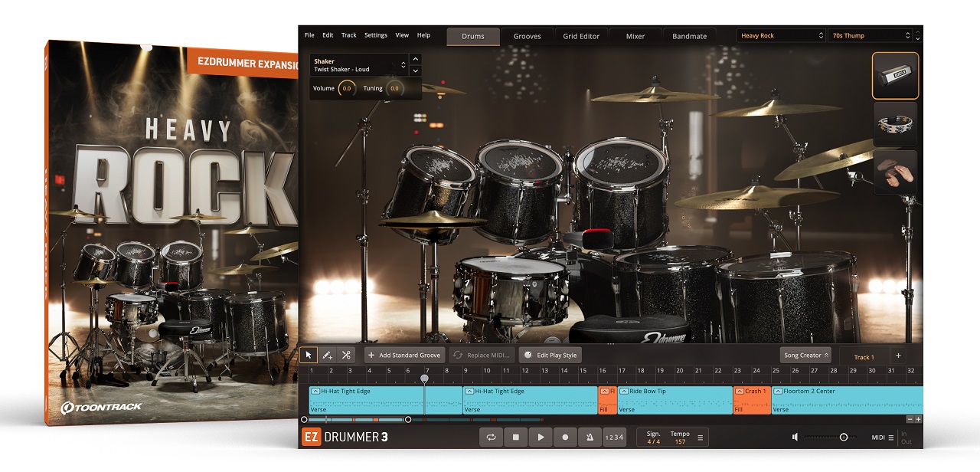Switch to the Bandmate tab
This screenshot has width=980, height=472.
pyautogui.click(x=689, y=36)
